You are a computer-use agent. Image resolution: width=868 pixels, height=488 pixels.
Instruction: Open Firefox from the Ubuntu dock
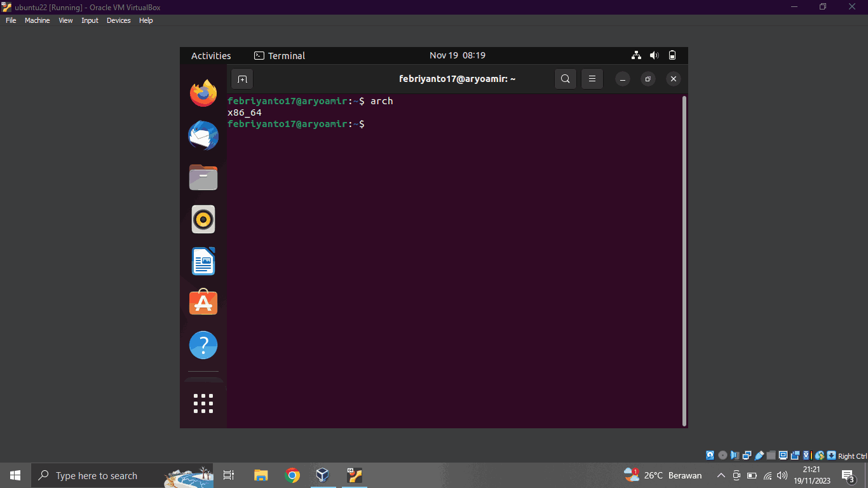203,94
